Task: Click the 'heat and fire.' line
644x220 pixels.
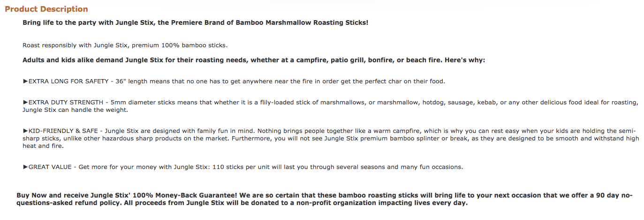Action: (x=43, y=146)
